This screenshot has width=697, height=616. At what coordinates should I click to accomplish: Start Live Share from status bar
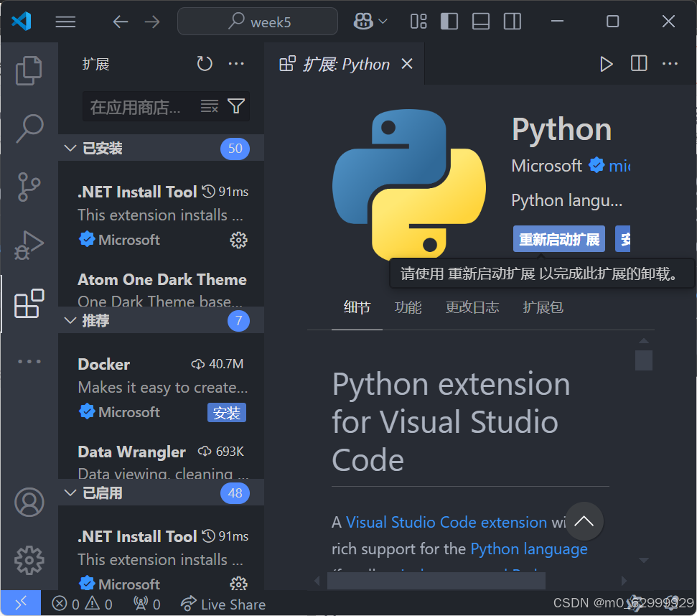click(223, 604)
